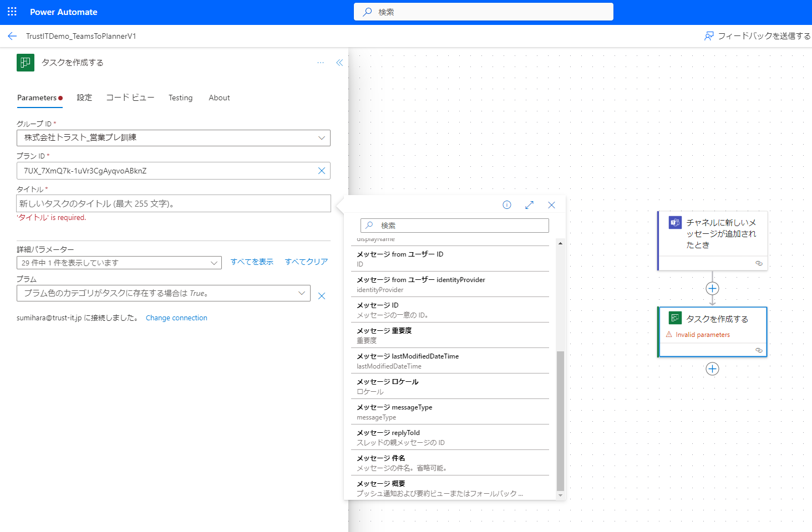
Task: Click the magnifier icon in top search bar
Action: (x=367, y=12)
